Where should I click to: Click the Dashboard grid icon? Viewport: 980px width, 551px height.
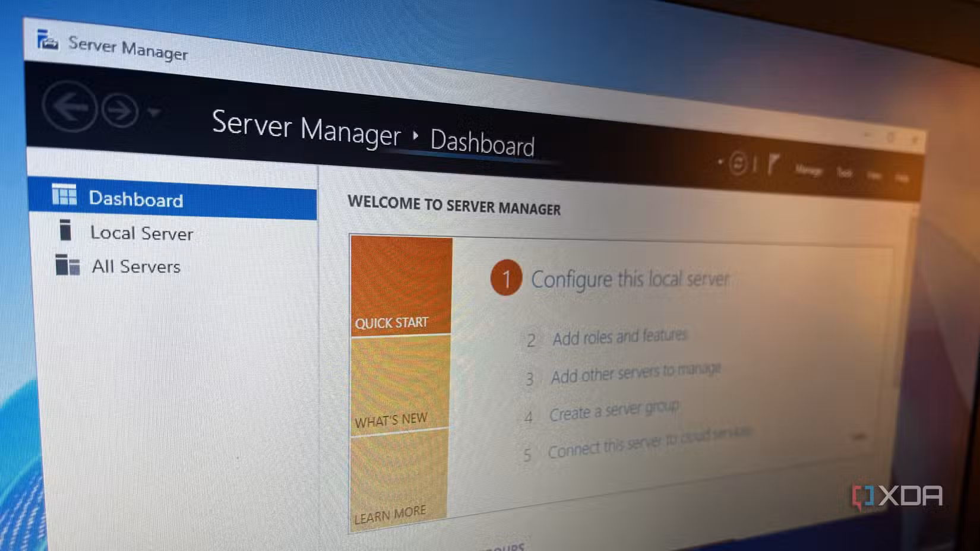64,194
